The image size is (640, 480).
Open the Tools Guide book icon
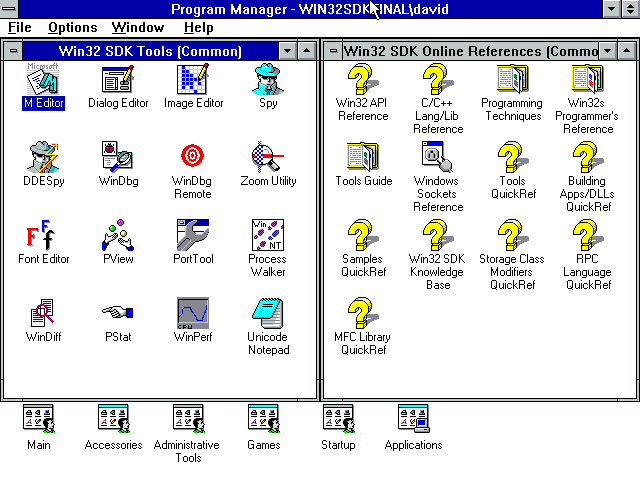(x=362, y=156)
